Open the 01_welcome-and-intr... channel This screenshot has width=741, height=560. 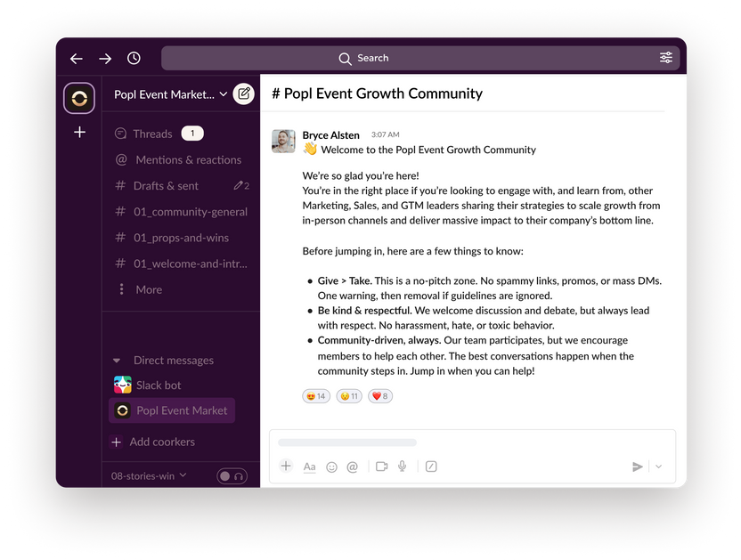click(182, 264)
